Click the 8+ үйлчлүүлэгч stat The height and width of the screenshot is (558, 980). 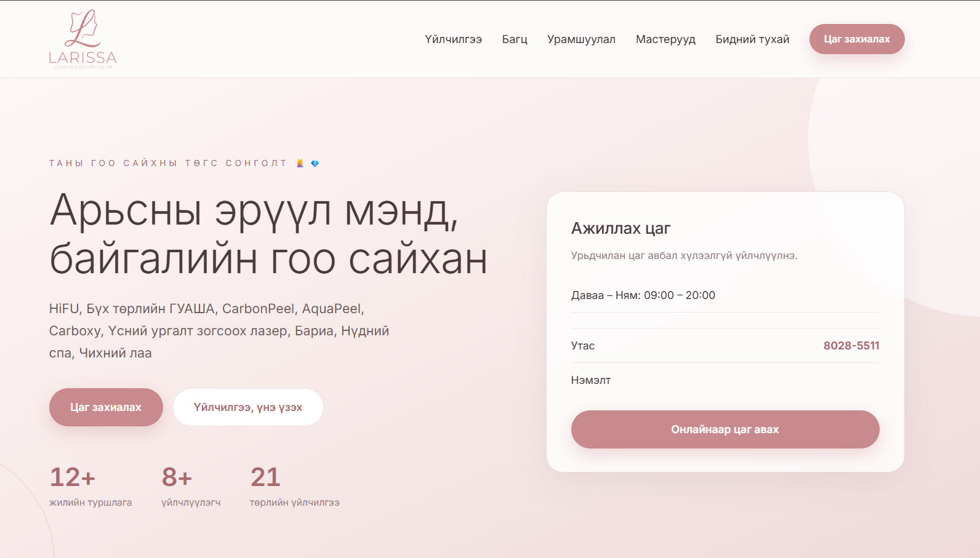[191, 486]
